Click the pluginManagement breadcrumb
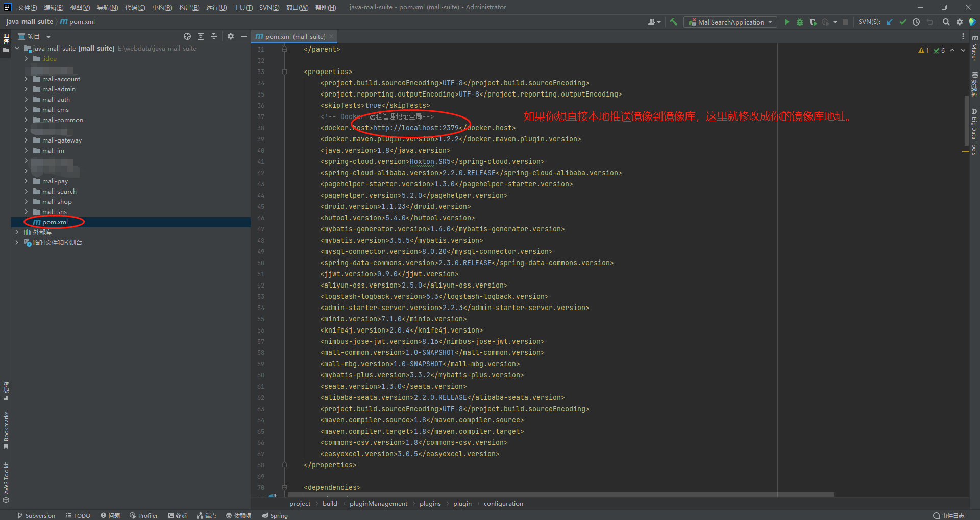Image resolution: width=980 pixels, height=520 pixels. [x=378, y=504]
